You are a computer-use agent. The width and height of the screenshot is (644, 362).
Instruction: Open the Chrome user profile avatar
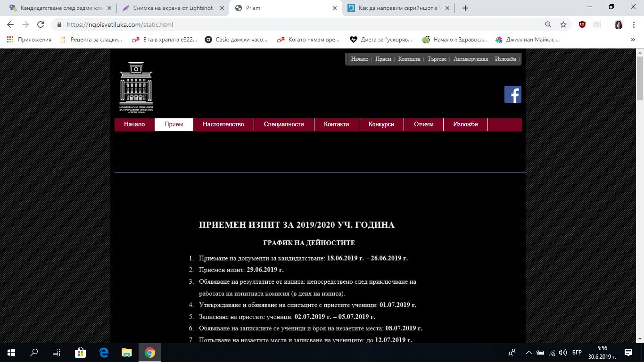(x=619, y=25)
